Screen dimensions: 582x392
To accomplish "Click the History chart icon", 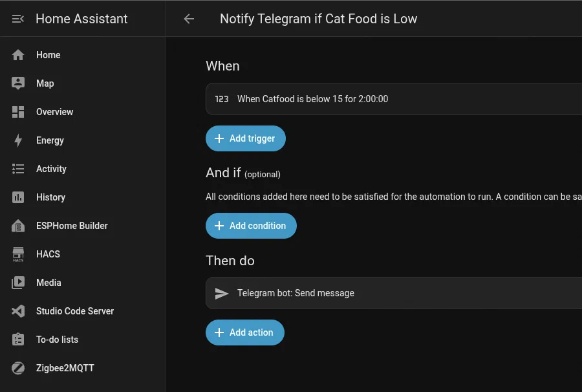I will click(18, 197).
